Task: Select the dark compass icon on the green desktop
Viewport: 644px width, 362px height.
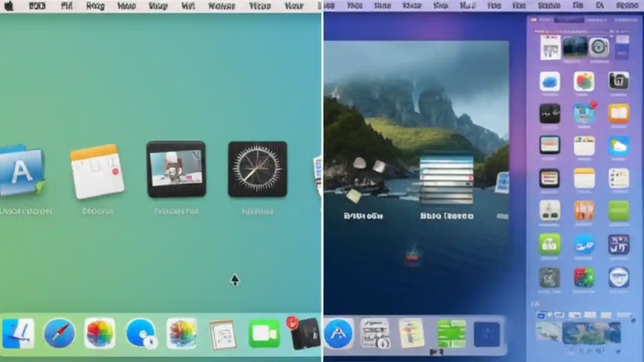Action: 258,168
